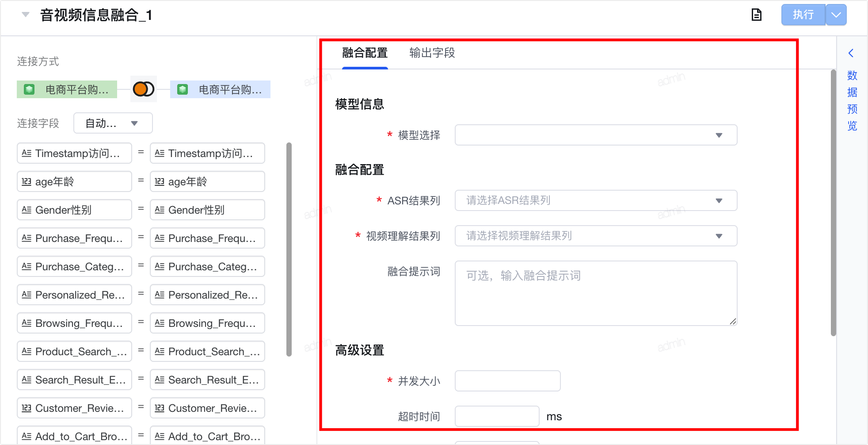Open the 执行 dropdown arrow

click(836, 15)
